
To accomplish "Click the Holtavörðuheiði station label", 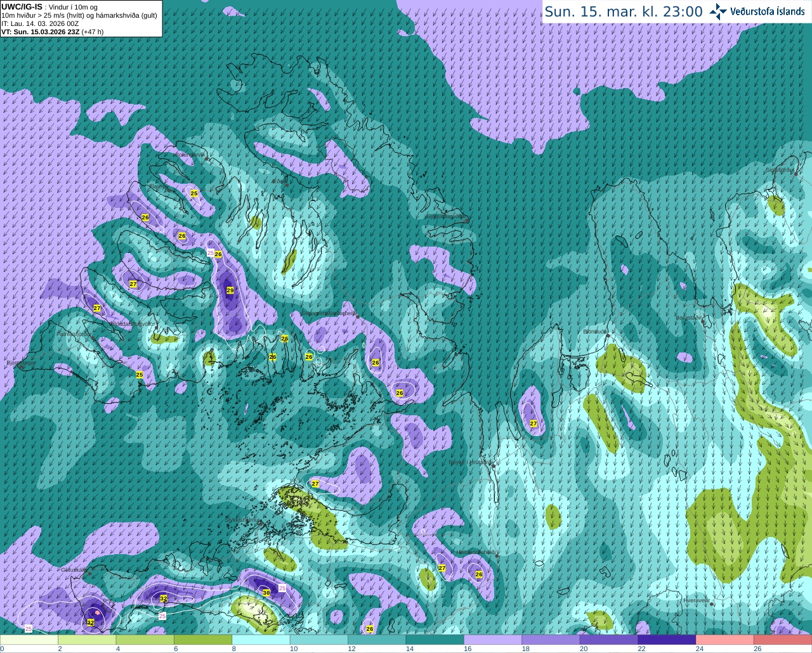I will [476, 552].
